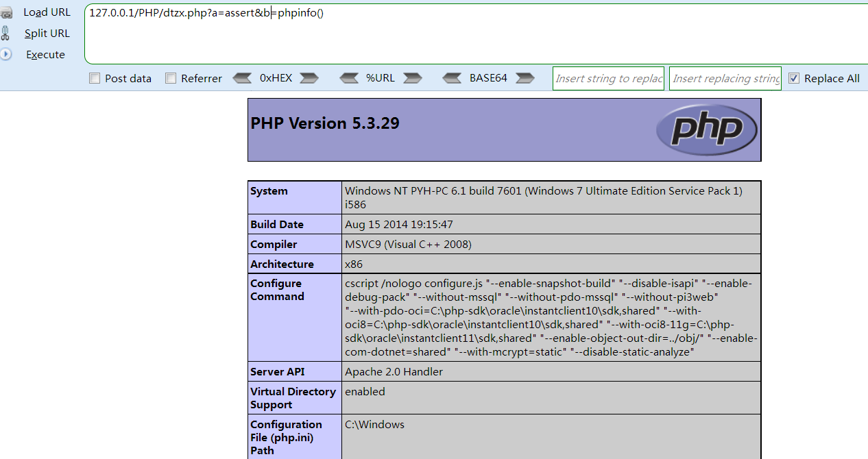Uncheck the Replace All checkbox
This screenshot has width=868, height=459.
click(794, 78)
